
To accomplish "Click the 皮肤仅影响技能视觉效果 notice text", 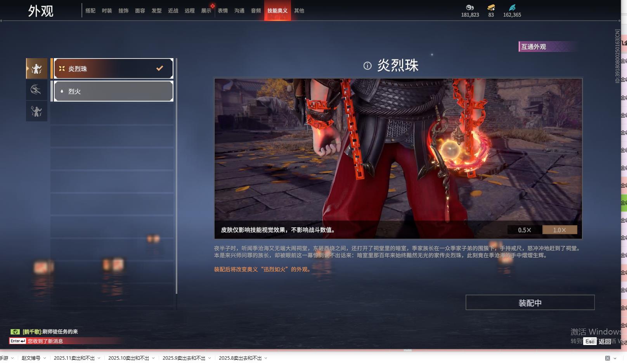I will [278, 230].
